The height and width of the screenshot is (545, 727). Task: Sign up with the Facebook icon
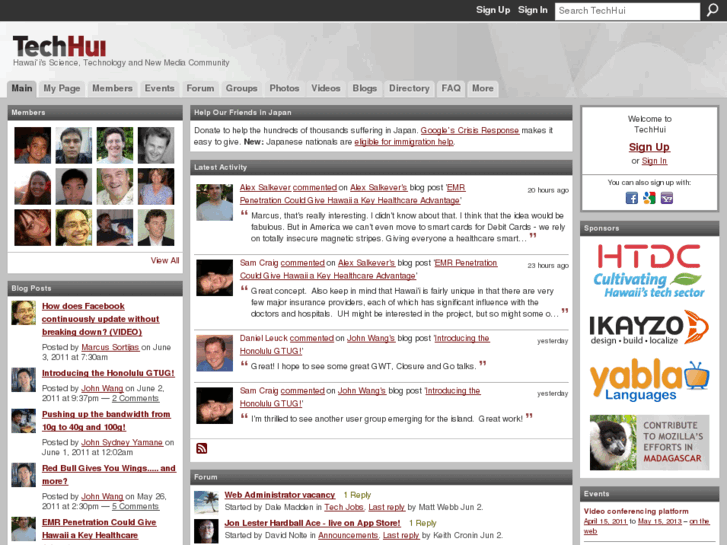coord(631,199)
